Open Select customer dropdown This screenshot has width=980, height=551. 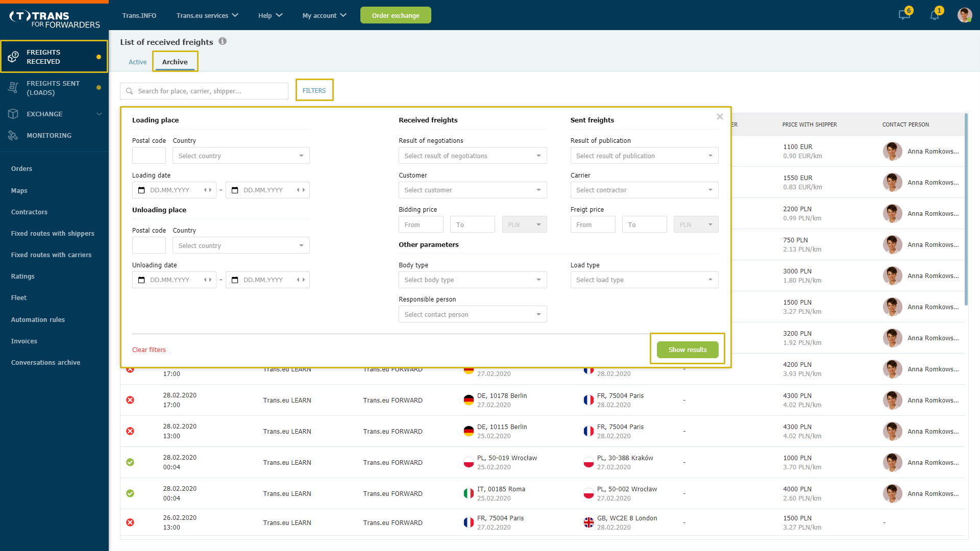[x=473, y=190]
